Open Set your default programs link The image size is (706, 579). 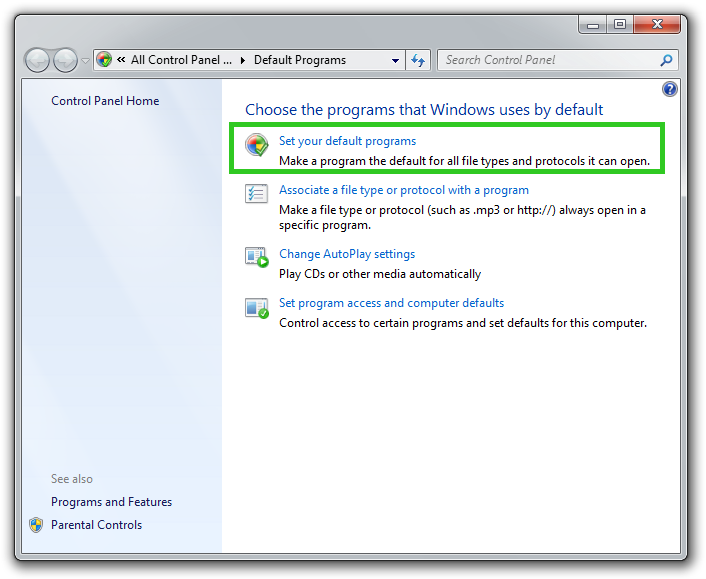(x=347, y=141)
